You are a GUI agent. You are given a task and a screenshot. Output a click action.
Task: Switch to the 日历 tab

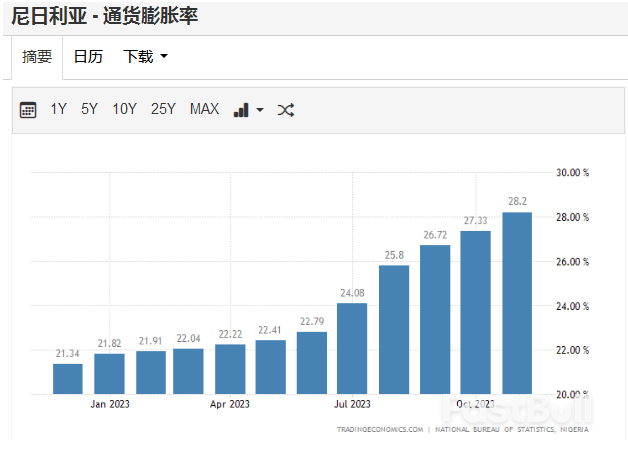[89, 56]
